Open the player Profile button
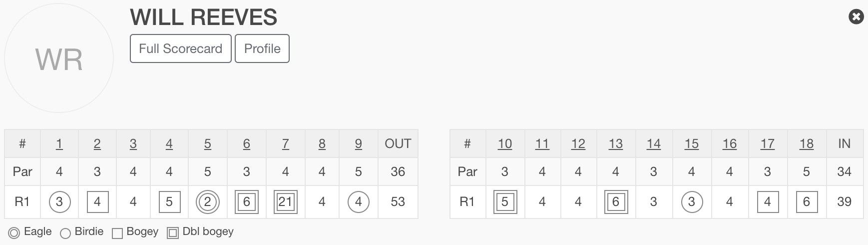Image resolution: width=868 pixels, height=245 pixels. [262, 48]
